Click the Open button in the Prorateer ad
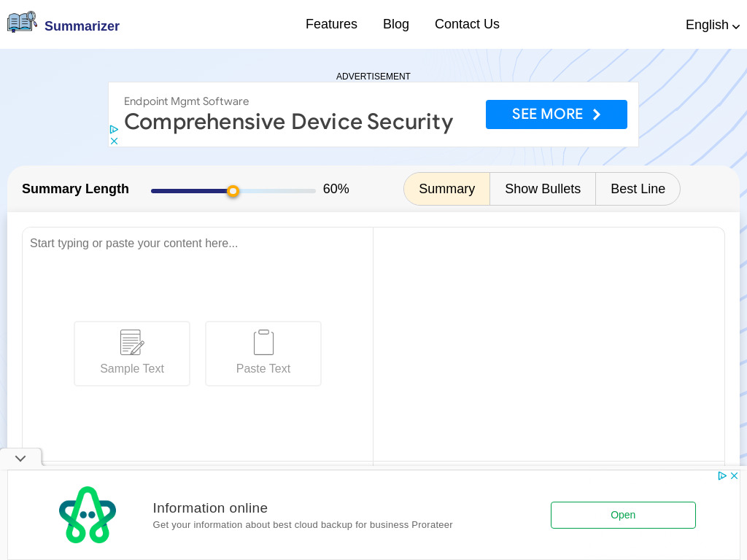747x560 pixels. (623, 515)
